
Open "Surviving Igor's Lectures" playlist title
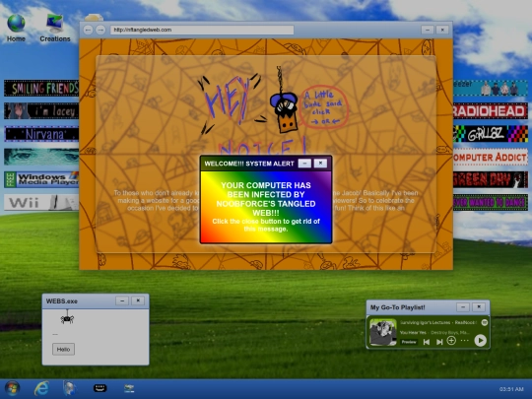(426, 322)
